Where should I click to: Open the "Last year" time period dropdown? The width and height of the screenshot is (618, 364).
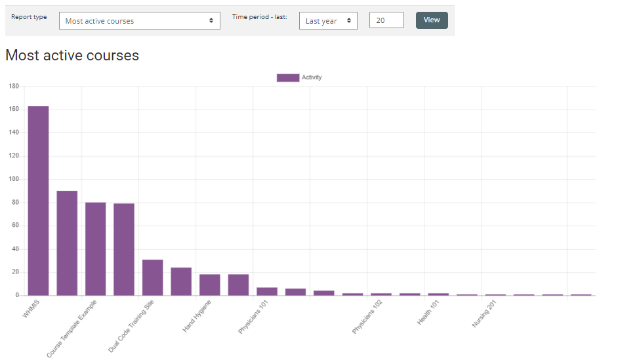click(328, 21)
